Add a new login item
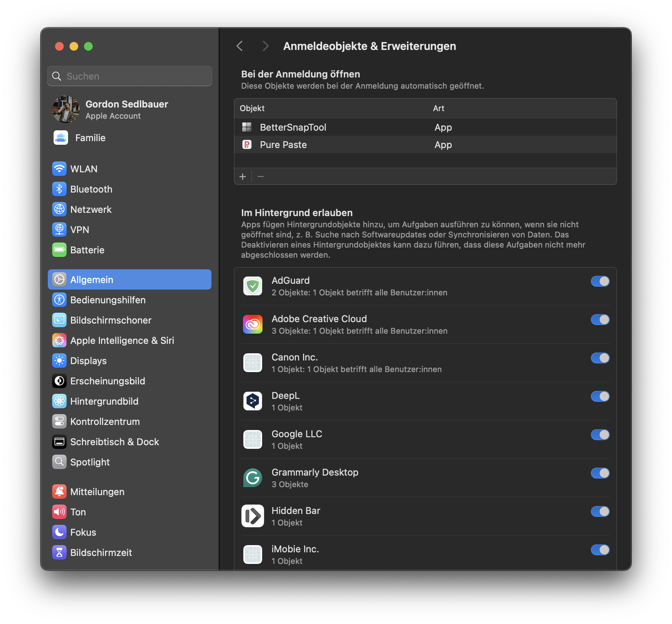 (243, 176)
